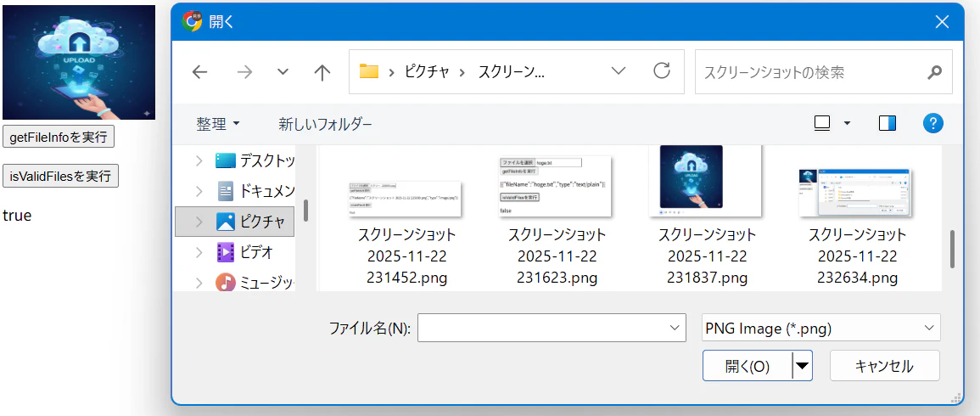
Task: Select thumbnail of screenshot 232634.png
Action: pos(856,194)
